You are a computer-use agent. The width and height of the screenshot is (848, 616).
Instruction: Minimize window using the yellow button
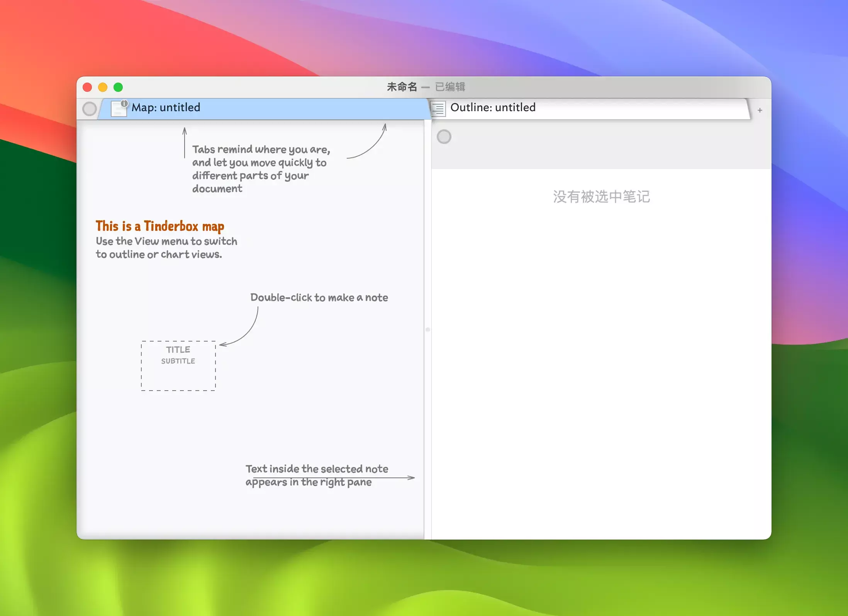(x=103, y=88)
